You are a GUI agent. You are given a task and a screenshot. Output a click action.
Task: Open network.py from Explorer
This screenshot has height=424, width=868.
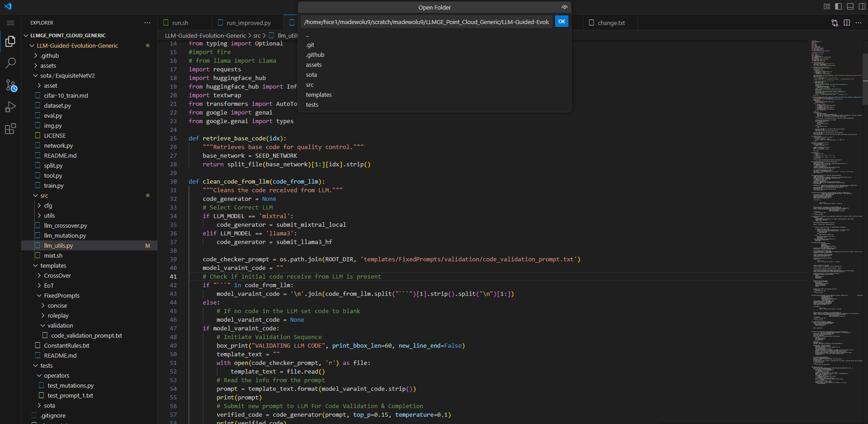pyautogui.click(x=58, y=145)
